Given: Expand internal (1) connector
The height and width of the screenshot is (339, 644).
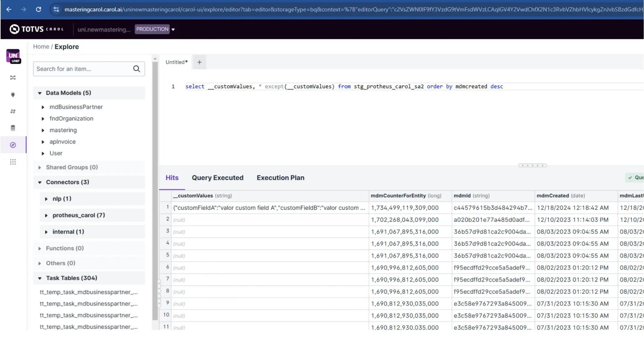Looking at the screenshot, I should (x=92, y=232).
